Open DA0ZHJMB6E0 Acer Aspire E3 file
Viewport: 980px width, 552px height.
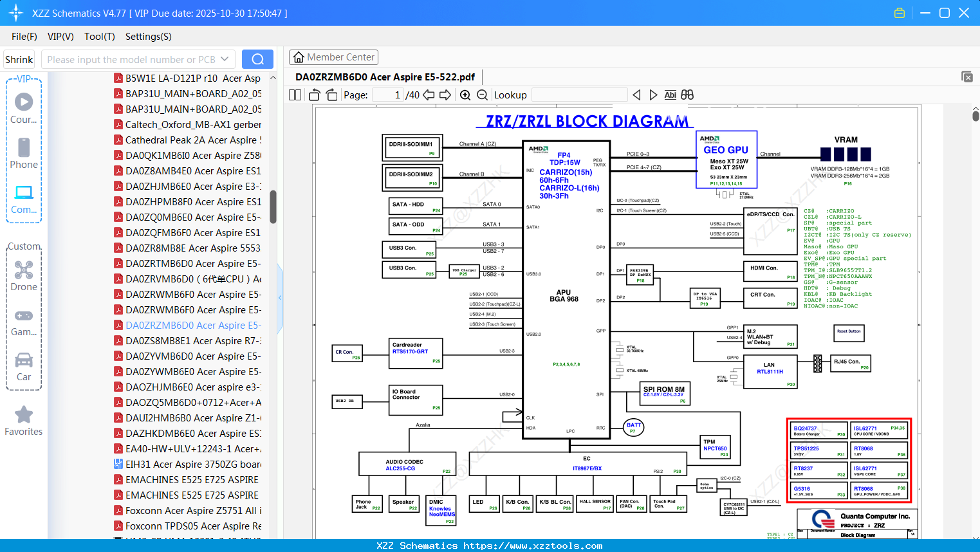(x=187, y=187)
